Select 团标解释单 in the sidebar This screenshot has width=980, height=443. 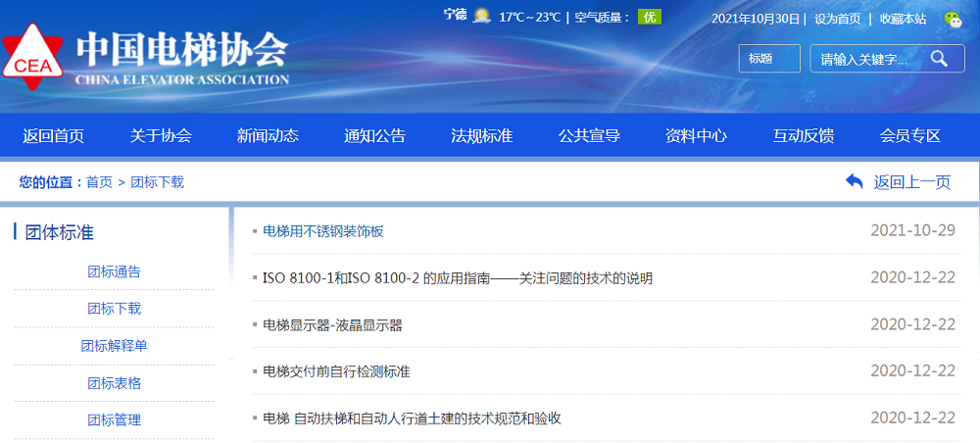pos(114,346)
